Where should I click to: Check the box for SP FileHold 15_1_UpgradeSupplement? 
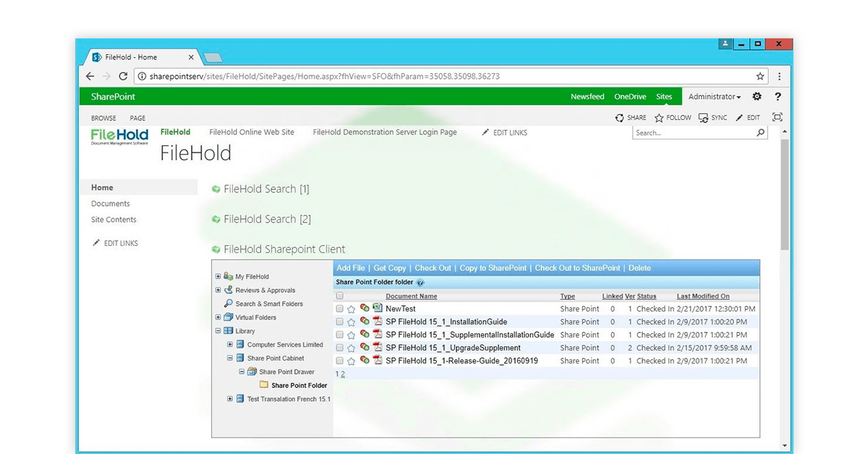(x=340, y=348)
